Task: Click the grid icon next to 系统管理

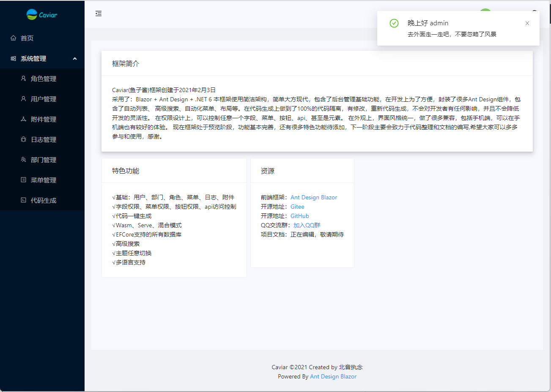Action: coord(13,59)
